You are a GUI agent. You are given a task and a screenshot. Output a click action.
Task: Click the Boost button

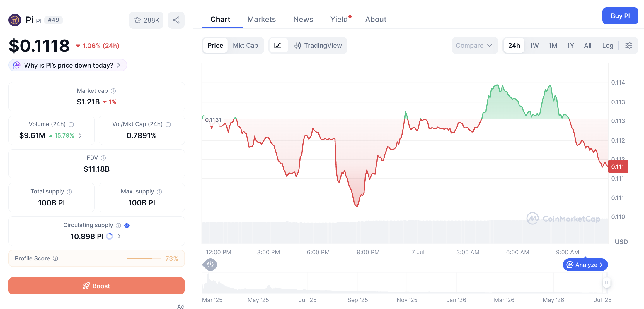[x=96, y=286]
